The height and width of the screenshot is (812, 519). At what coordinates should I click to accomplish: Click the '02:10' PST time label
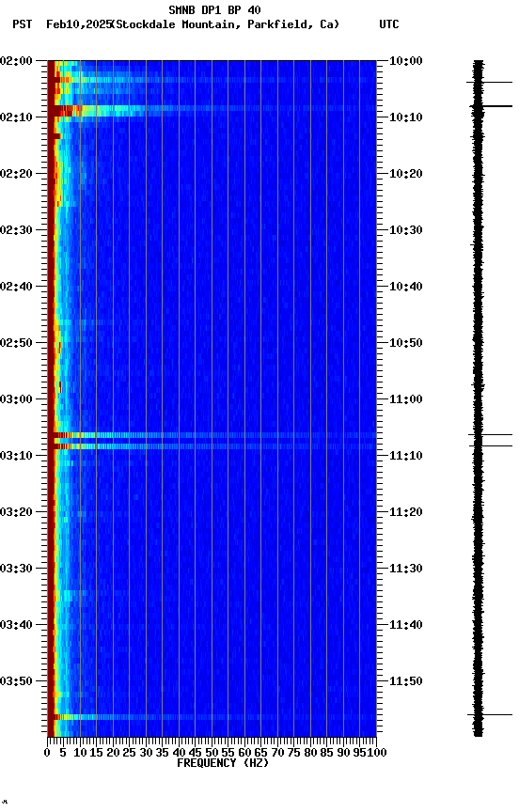[x=16, y=117]
